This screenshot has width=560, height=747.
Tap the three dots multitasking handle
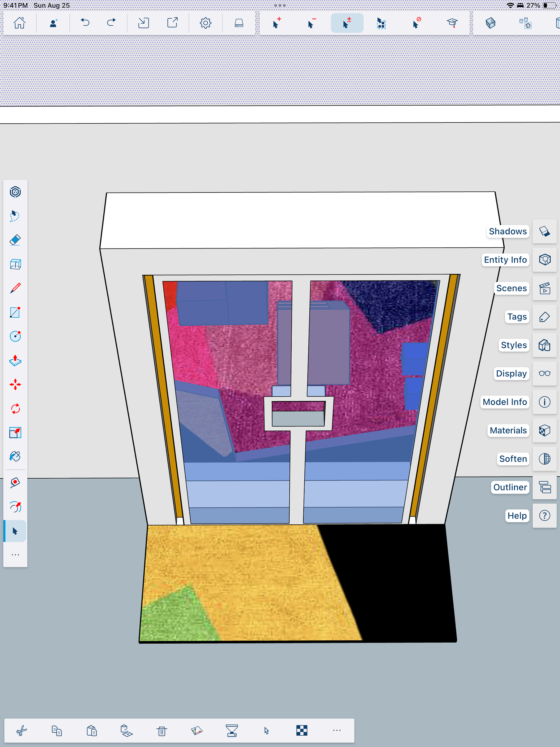[280, 6]
